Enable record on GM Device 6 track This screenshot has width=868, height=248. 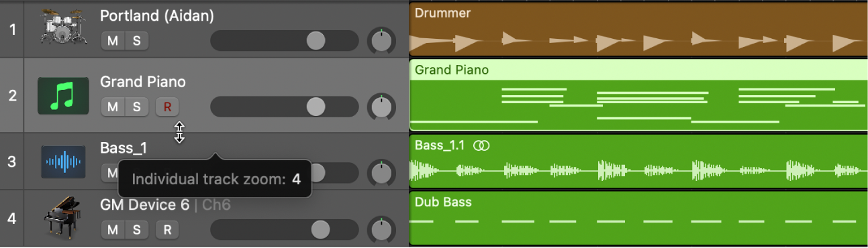tap(167, 230)
